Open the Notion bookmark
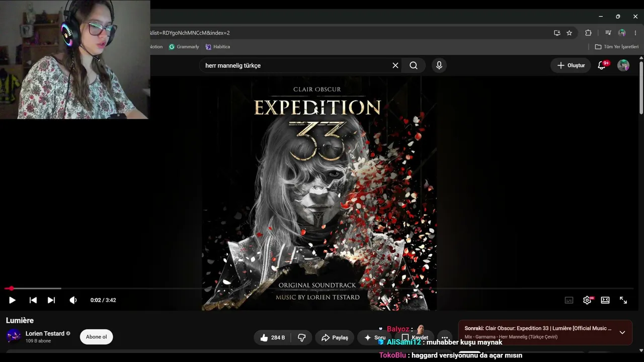This screenshot has width=644, height=362. 156,47
